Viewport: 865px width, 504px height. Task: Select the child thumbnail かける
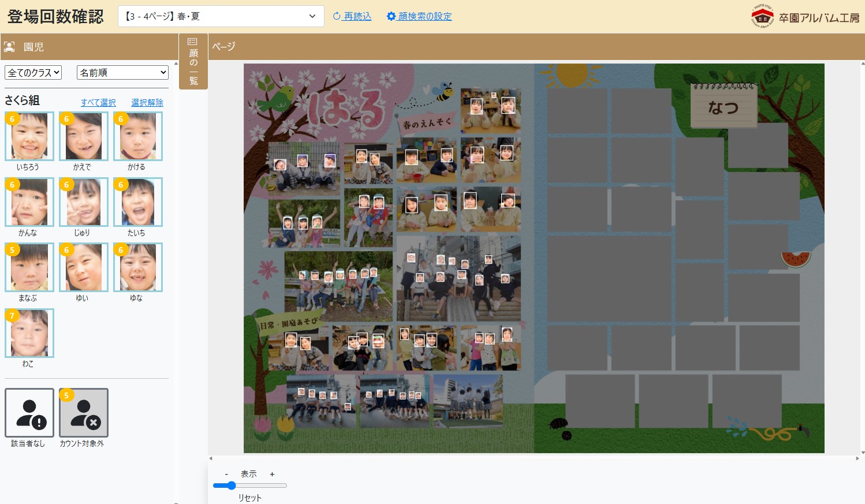point(138,136)
